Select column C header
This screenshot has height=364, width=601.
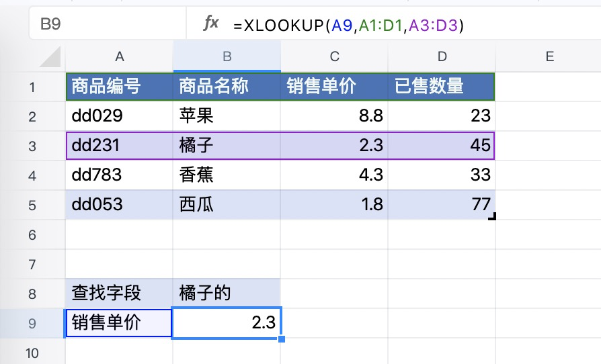point(334,56)
